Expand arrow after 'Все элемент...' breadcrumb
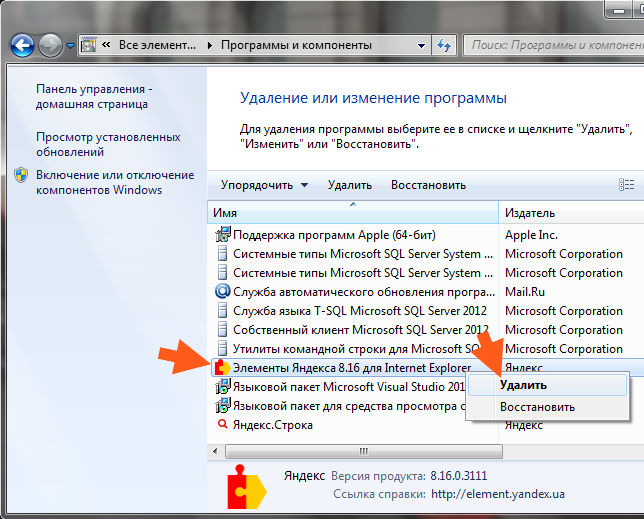This screenshot has height=519, width=644. pyautogui.click(x=210, y=45)
